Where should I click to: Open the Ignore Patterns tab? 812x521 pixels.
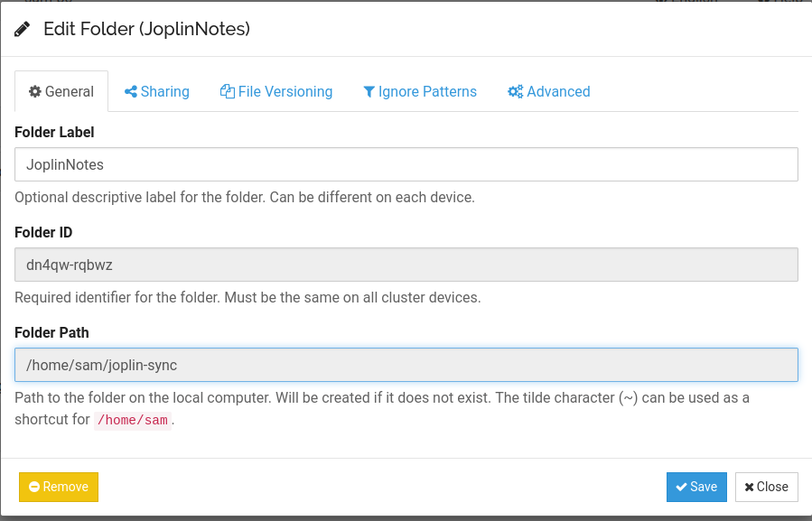click(420, 92)
